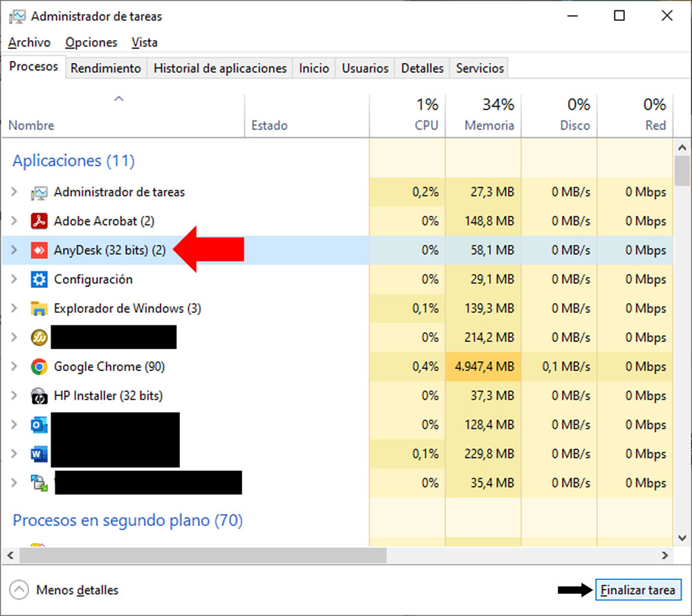Open the Opciones menu
Screen dimensions: 692x616
click(91, 42)
